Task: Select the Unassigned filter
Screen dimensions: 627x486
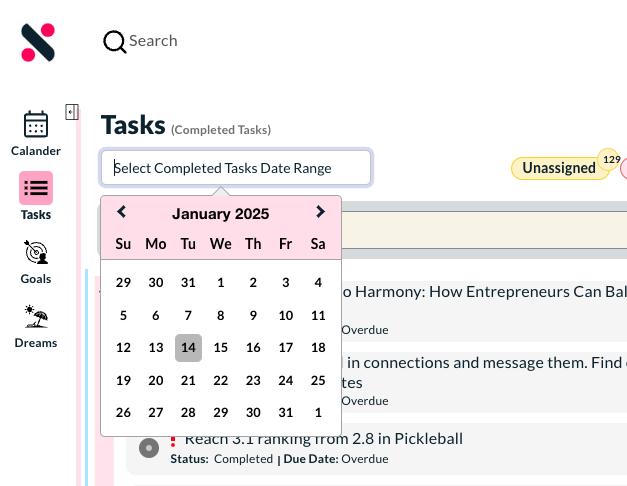Action: pos(559,168)
